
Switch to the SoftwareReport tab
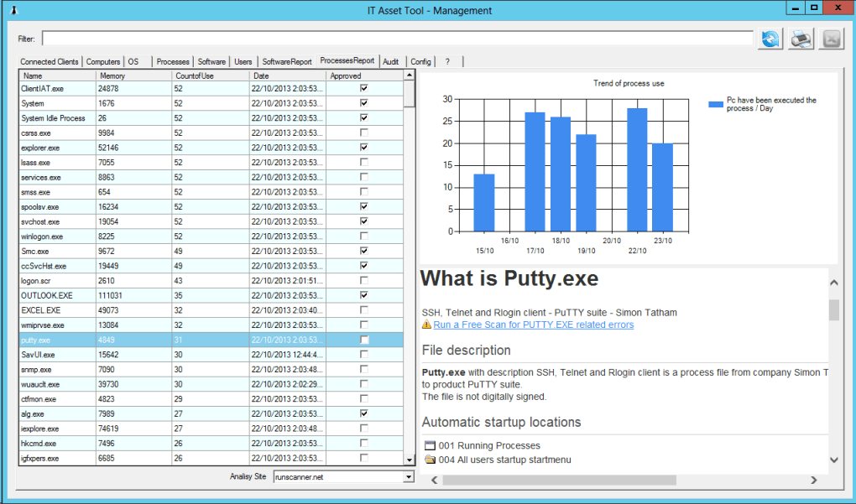(x=286, y=62)
